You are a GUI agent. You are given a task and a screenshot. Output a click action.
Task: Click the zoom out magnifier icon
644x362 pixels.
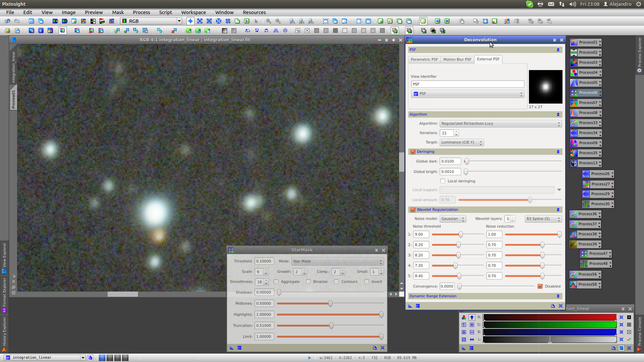(x=278, y=21)
